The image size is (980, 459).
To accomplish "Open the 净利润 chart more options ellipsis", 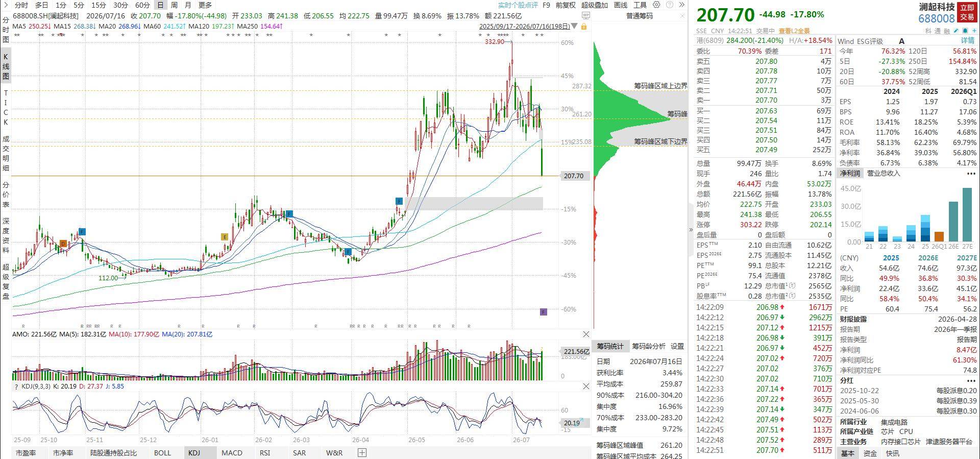I will pos(971,174).
